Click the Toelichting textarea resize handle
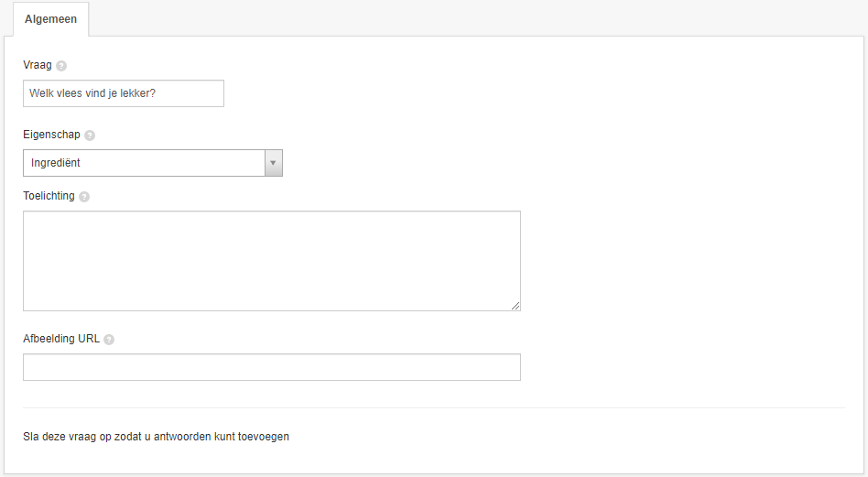The image size is (868, 477). (x=515, y=306)
